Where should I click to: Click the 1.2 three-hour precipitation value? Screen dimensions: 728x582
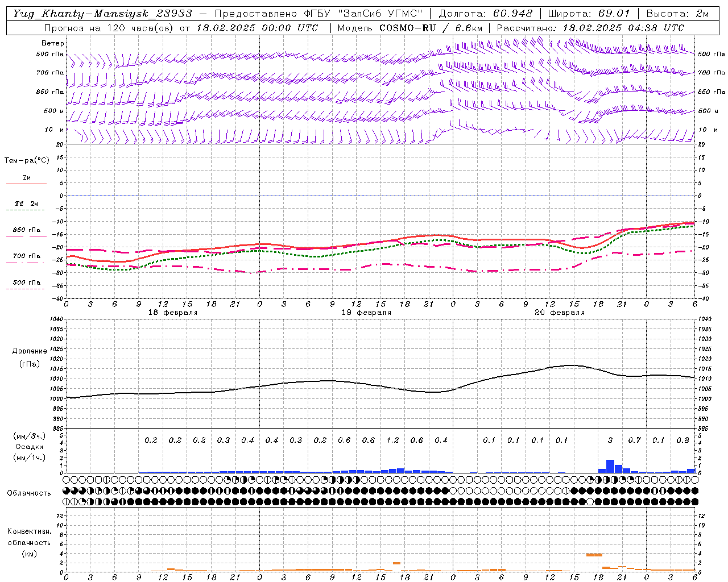[392, 440]
